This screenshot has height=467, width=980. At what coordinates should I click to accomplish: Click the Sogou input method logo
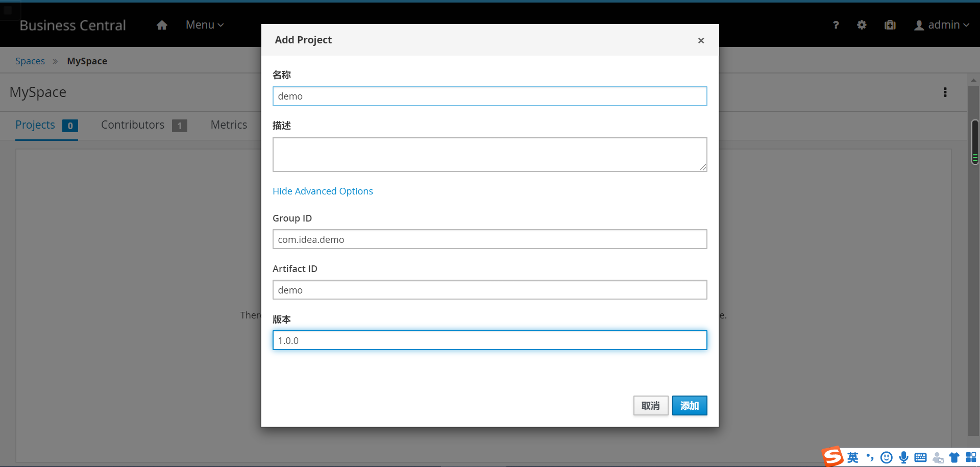pyautogui.click(x=832, y=456)
